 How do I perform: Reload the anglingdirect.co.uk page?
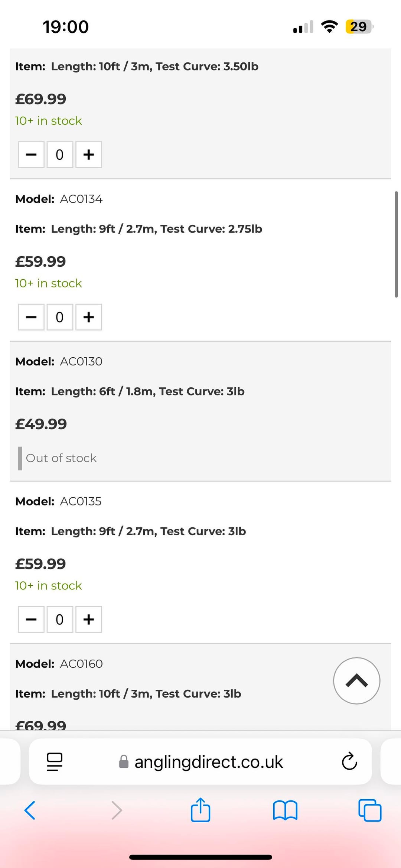click(x=349, y=761)
